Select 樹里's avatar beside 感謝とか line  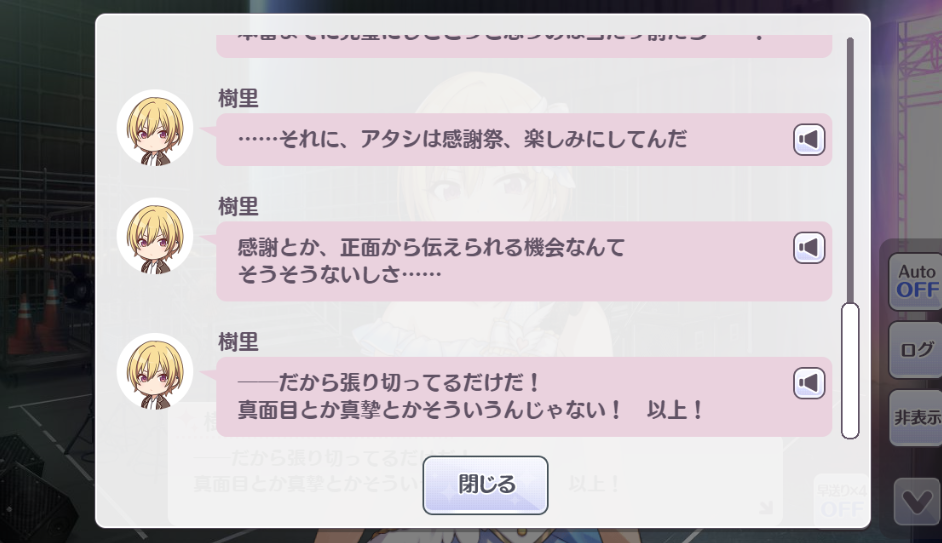155,236
